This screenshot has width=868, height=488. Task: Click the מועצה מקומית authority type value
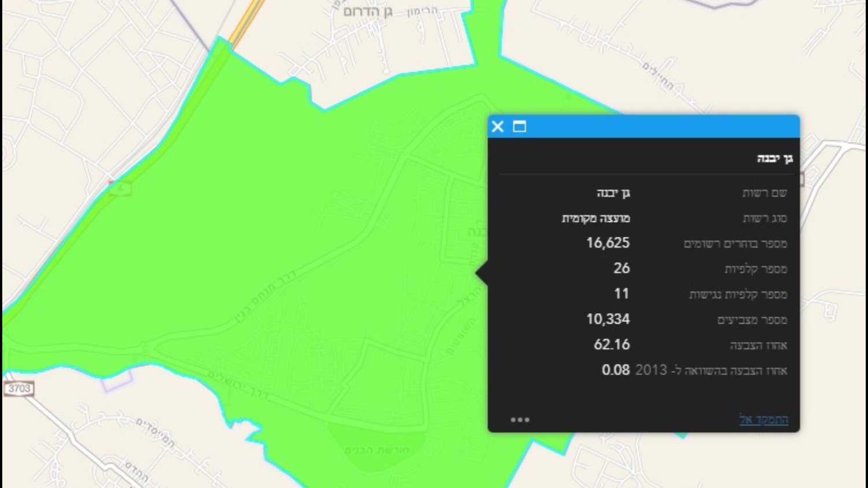pyautogui.click(x=595, y=218)
